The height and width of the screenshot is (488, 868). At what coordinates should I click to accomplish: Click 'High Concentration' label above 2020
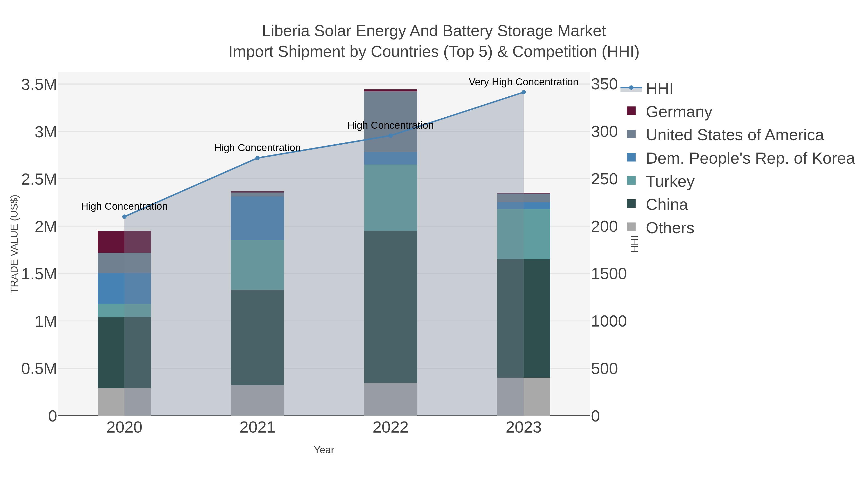point(124,207)
